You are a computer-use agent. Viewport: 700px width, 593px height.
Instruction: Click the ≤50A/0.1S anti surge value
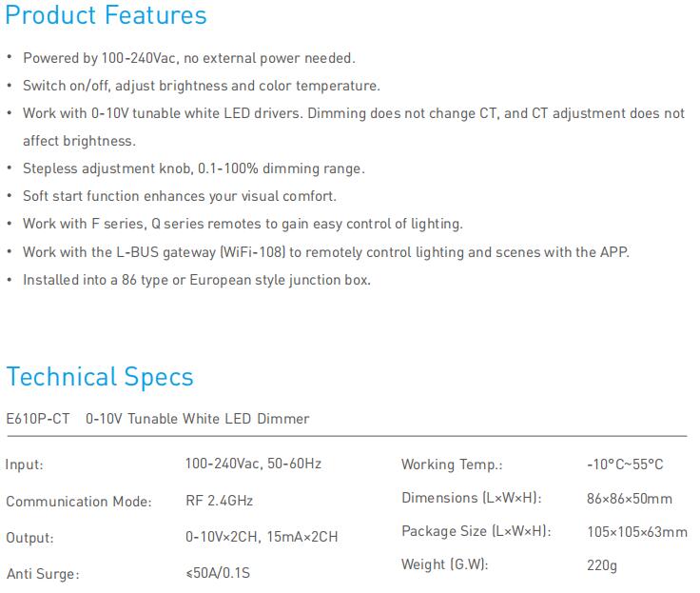[x=218, y=573]
